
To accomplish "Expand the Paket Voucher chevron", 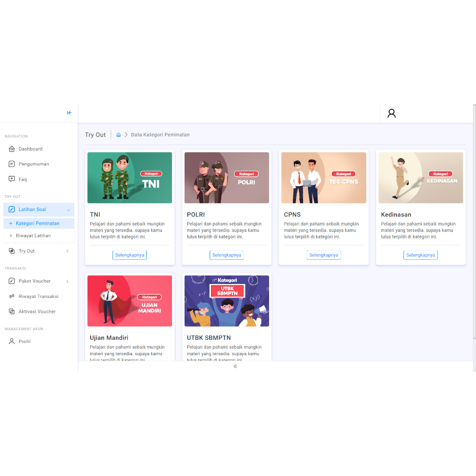I will pos(68,281).
